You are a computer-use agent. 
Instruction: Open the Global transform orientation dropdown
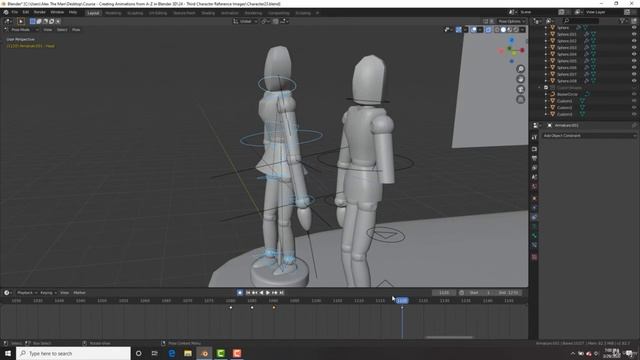click(x=245, y=21)
